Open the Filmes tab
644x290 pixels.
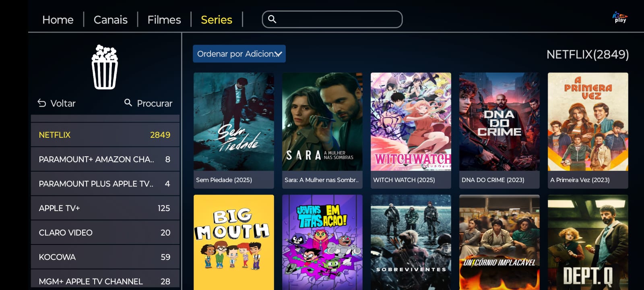[164, 20]
